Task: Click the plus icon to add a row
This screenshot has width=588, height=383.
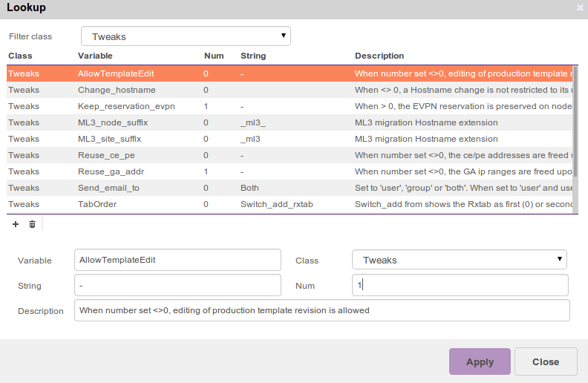Action: (x=16, y=224)
